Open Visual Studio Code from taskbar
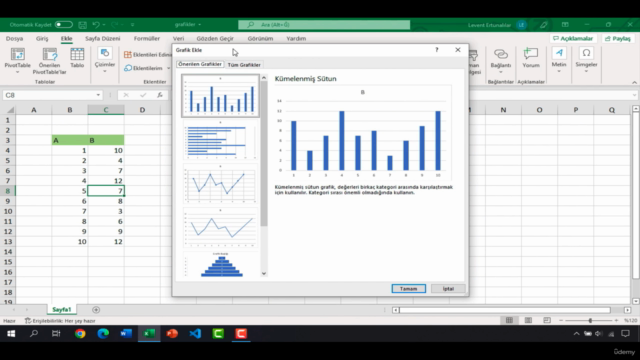This screenshot has width=640, height=360. point(195,333)
